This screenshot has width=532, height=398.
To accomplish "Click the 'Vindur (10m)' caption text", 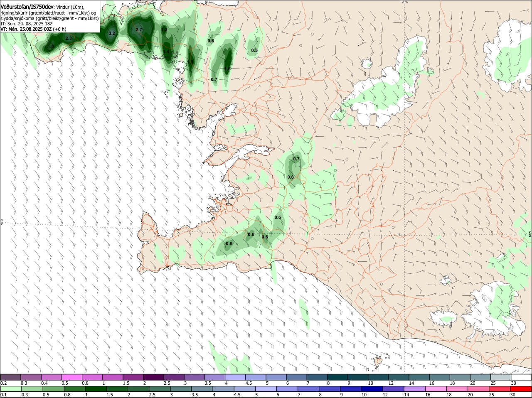I will click(x=70, y=7).
